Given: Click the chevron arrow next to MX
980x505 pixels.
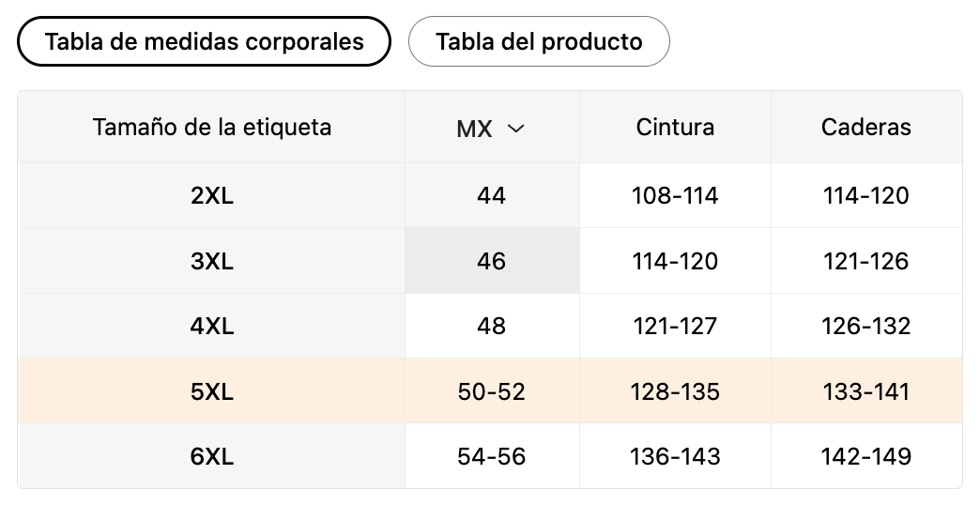Looking at the screenshot, I should 515,128.
